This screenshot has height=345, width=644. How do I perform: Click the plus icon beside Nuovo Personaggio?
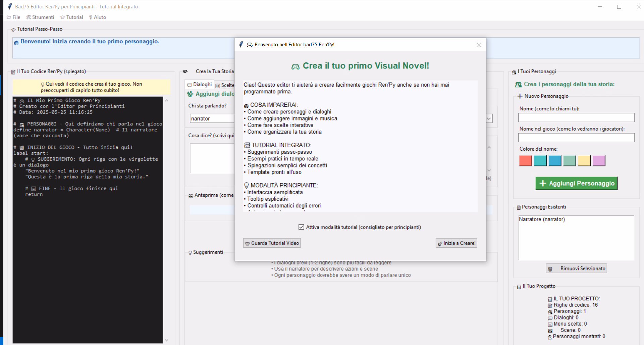pyautogui.click(x=520, y=96)
